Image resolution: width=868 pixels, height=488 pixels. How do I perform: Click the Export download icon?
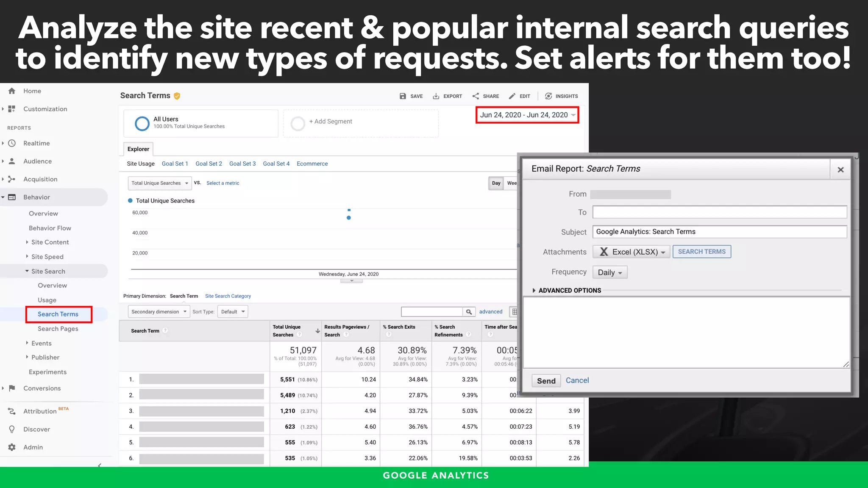436,96
